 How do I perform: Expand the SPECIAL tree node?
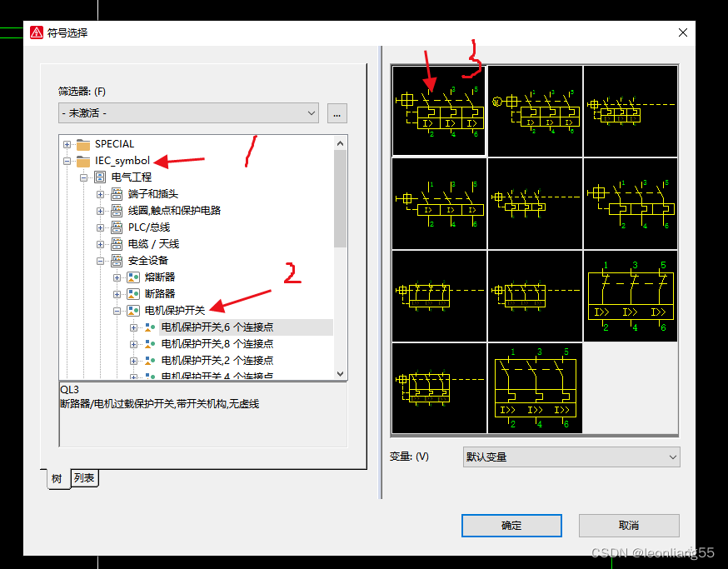[67, 144]
